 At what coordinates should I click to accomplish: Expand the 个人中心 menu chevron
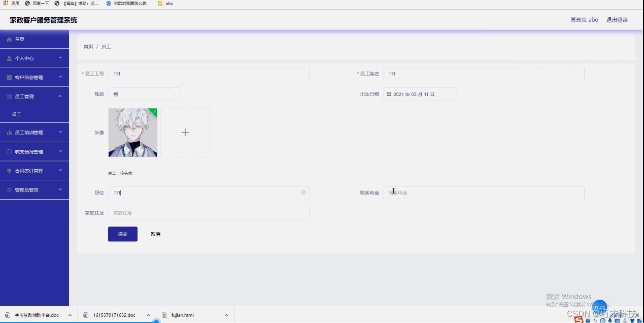point(60,58)
